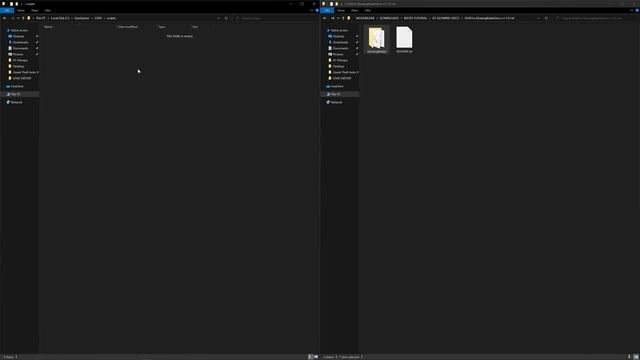Select This PC in left window breadcrumb
640x360 pixels.
(41, 18)
